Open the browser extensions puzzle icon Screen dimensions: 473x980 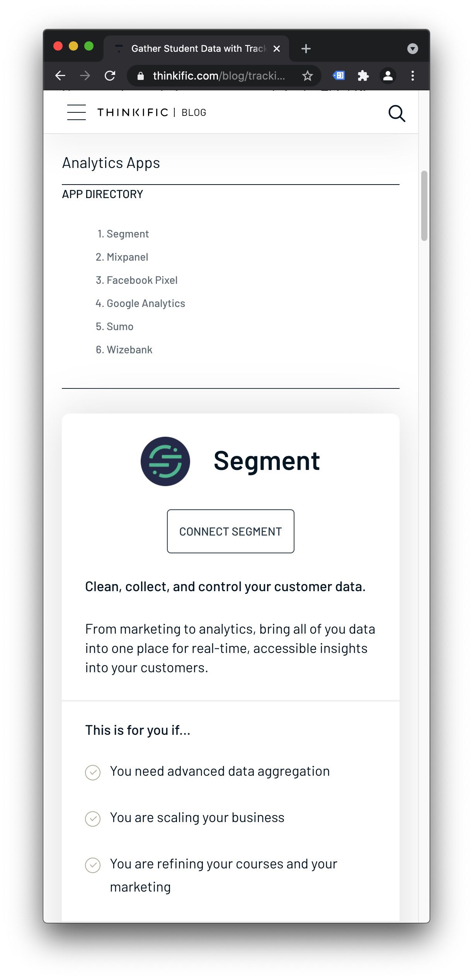(x=363, y=76)
